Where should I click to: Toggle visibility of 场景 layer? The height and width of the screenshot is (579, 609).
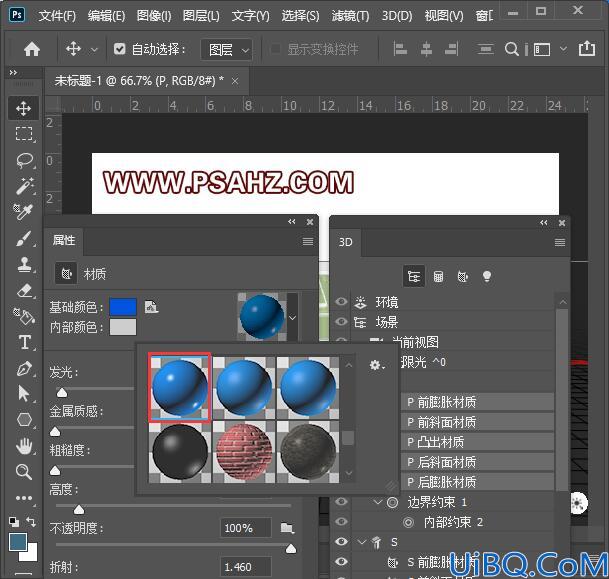pos(341,322)
